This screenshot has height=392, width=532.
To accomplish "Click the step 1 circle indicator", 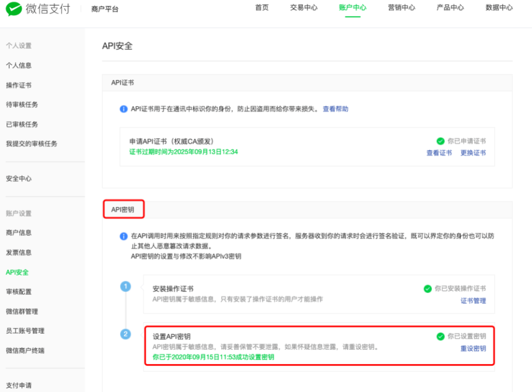I will (x=125, y=286).
